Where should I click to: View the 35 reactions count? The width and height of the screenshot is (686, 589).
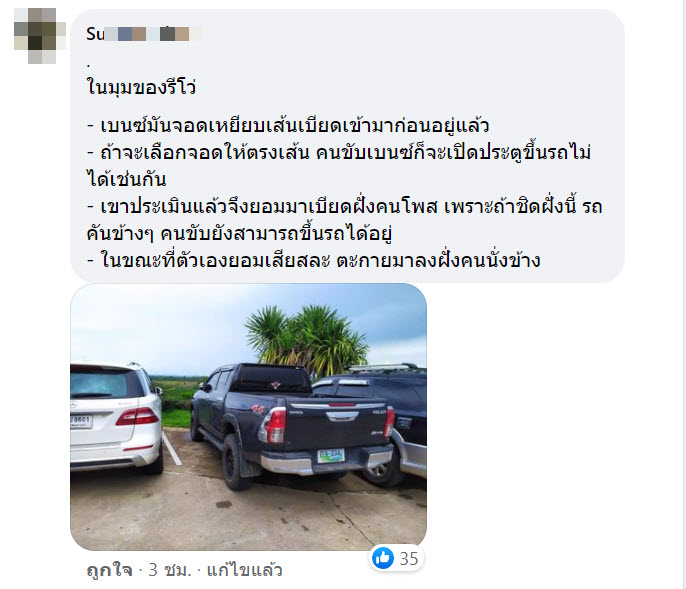[x=409, y=559]
